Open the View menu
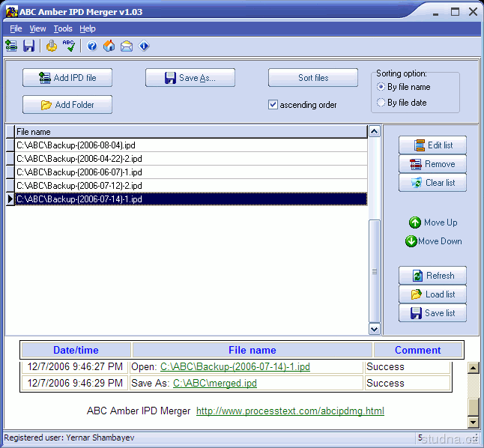Viewport: 484px width, 448px height. (37, 28)
